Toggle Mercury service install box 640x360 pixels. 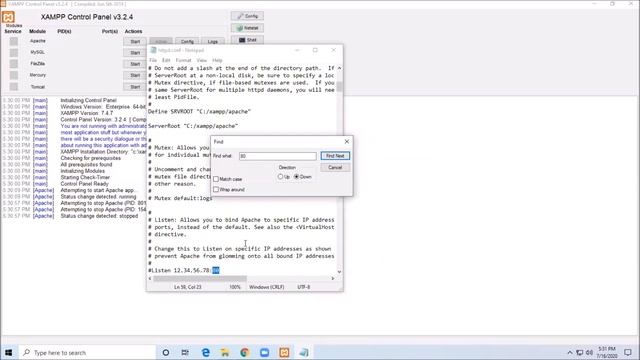point(13,76)
